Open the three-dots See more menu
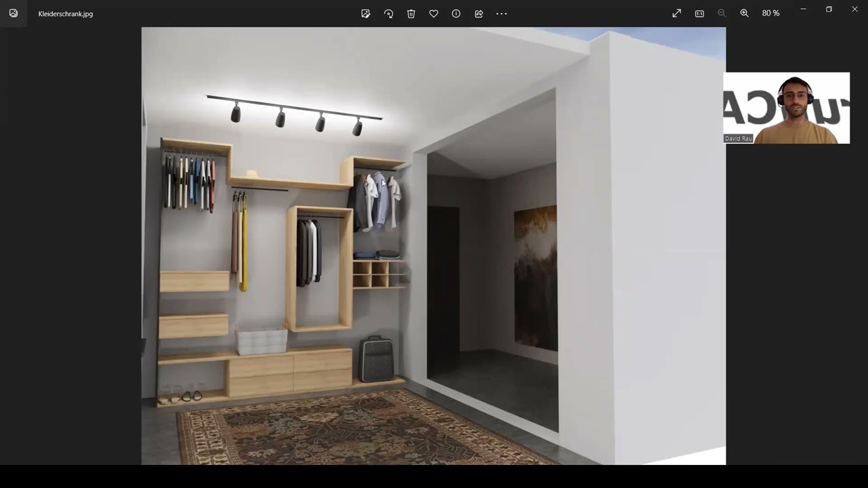 tap(502, 14)
